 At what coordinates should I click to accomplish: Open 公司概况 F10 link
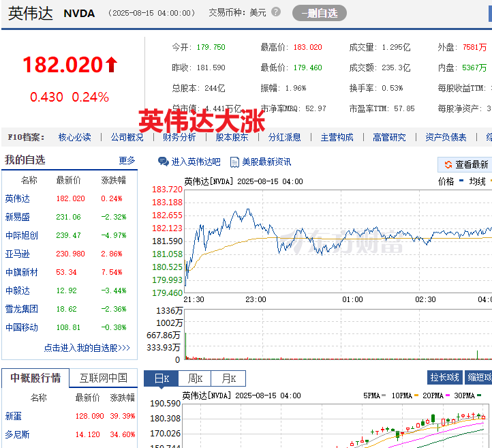(x=127, y=137)
